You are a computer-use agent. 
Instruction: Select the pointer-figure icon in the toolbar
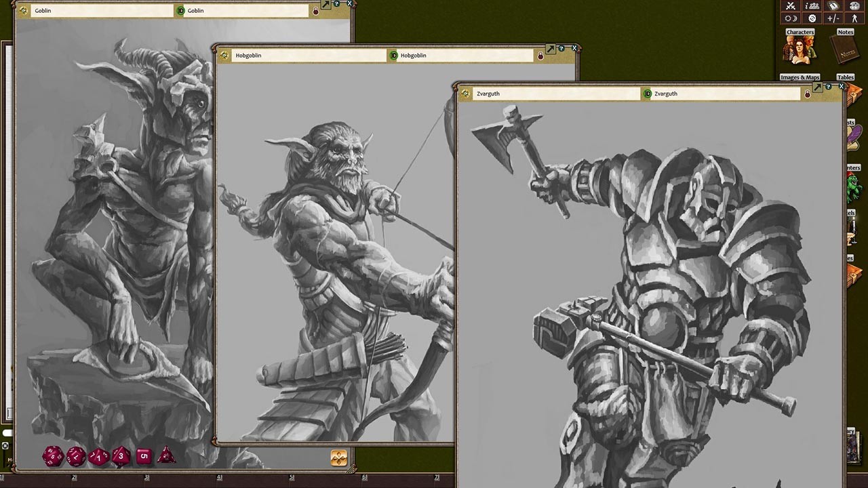coord(854,18)
